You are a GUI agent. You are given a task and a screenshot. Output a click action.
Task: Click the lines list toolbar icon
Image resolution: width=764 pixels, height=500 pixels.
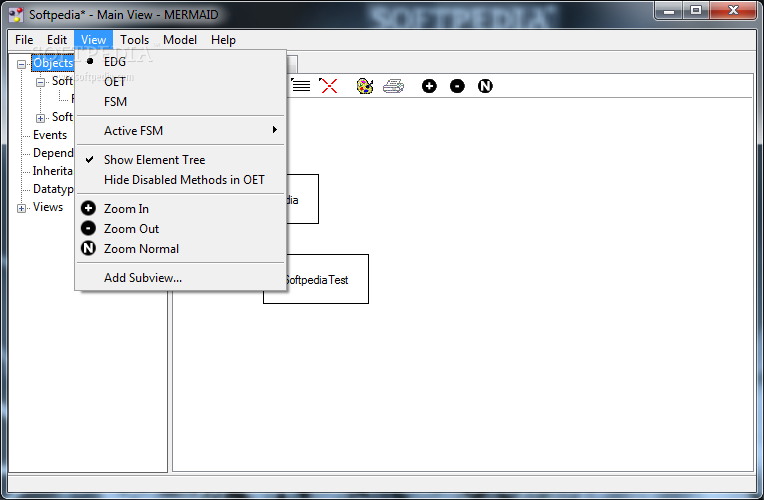tap(301, 85)
